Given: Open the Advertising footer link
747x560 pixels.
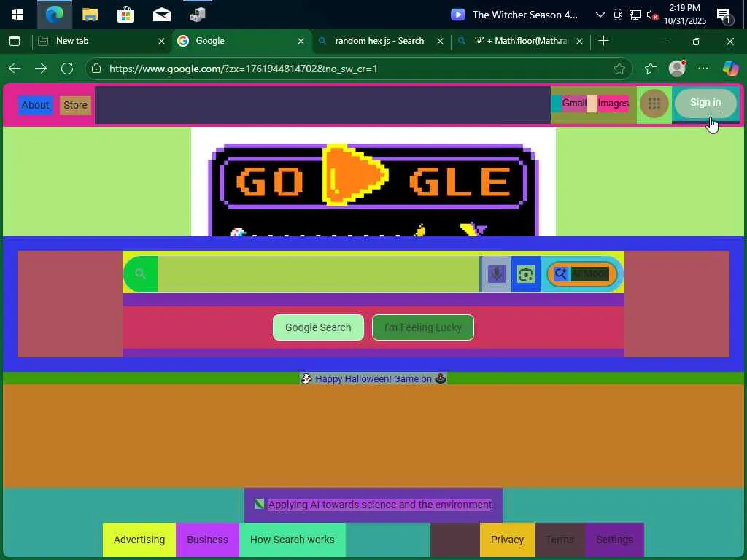Looking at the screenshot, I should pyautogui.click(x=139, y=540).
